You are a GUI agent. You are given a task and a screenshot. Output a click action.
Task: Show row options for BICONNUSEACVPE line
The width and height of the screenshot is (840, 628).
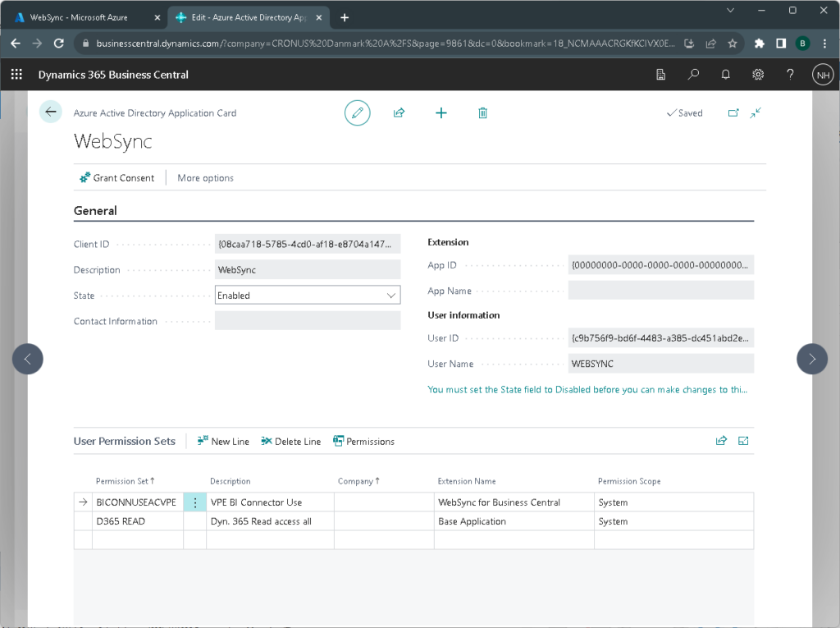click(195, 502)
